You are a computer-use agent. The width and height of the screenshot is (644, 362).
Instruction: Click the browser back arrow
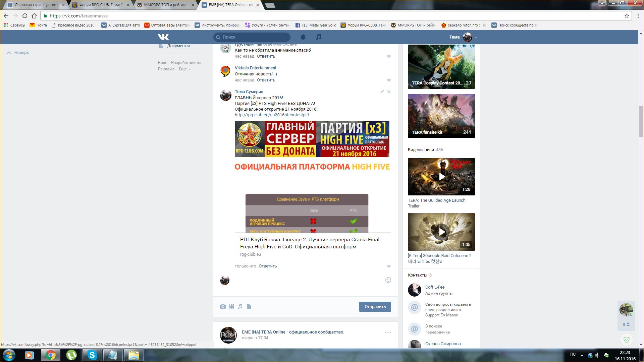[x=6, y=16]
